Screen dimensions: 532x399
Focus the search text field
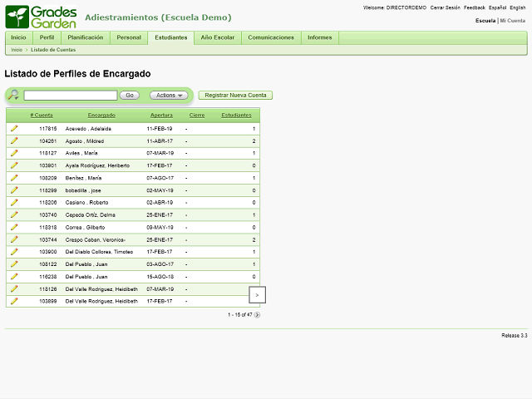pyautogui.click(x=70, y=96)
